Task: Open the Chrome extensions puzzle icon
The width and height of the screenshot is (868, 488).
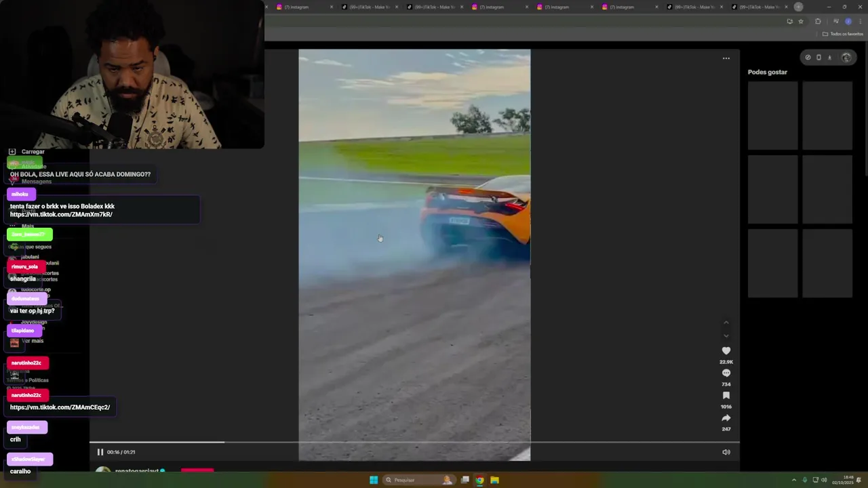Action: pyautogui.click(x=818, y=22)
